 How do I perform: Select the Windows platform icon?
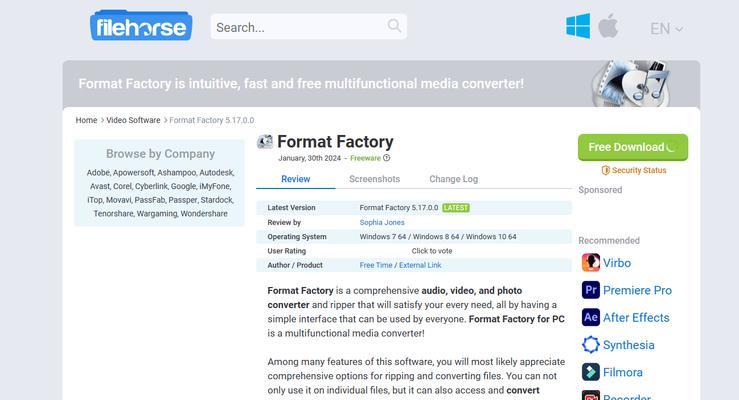tap(578, 26)
